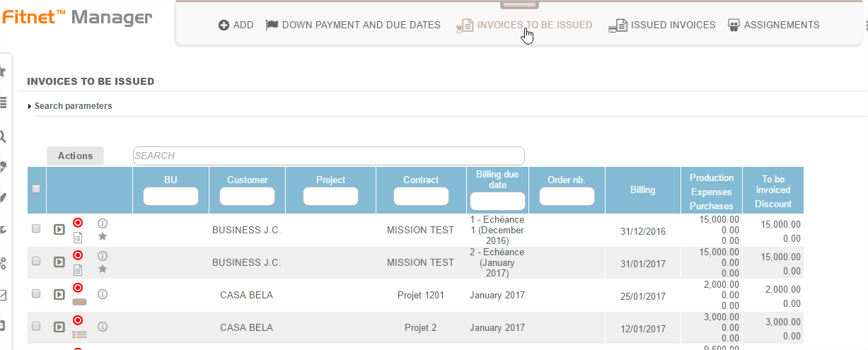Toggle the select-all checkbox in the table header
This screenshot has height=350, width=868.
click(37, 189)
